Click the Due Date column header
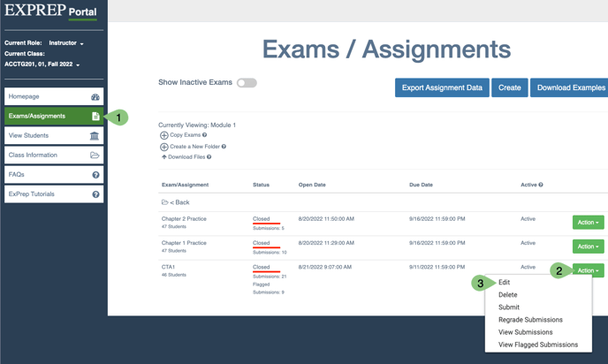 coord(422,185)
